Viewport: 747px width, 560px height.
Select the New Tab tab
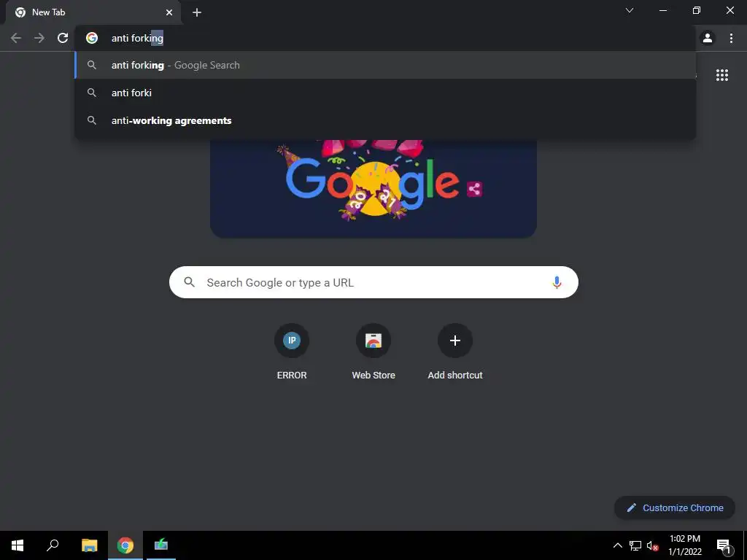(x=93, y=12)
